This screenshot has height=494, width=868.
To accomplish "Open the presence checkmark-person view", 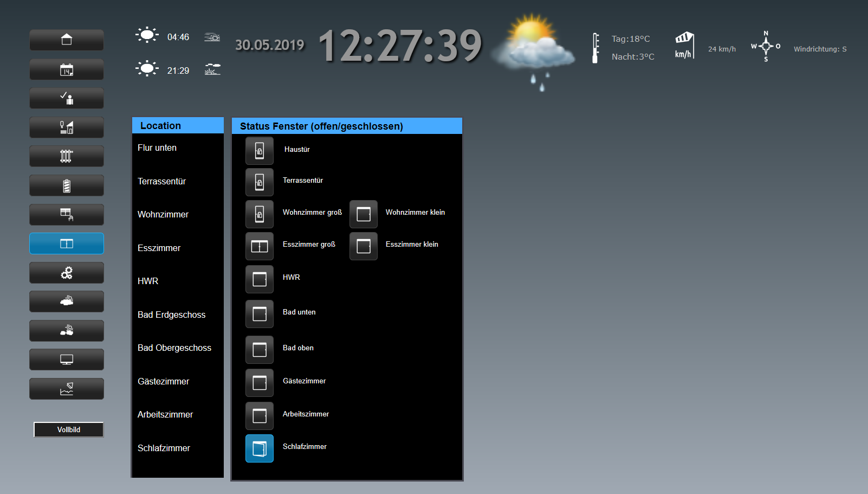I will 67,98.
